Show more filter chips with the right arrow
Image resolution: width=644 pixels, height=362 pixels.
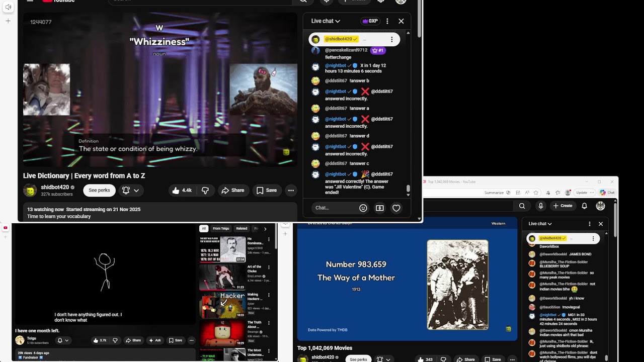265,229
